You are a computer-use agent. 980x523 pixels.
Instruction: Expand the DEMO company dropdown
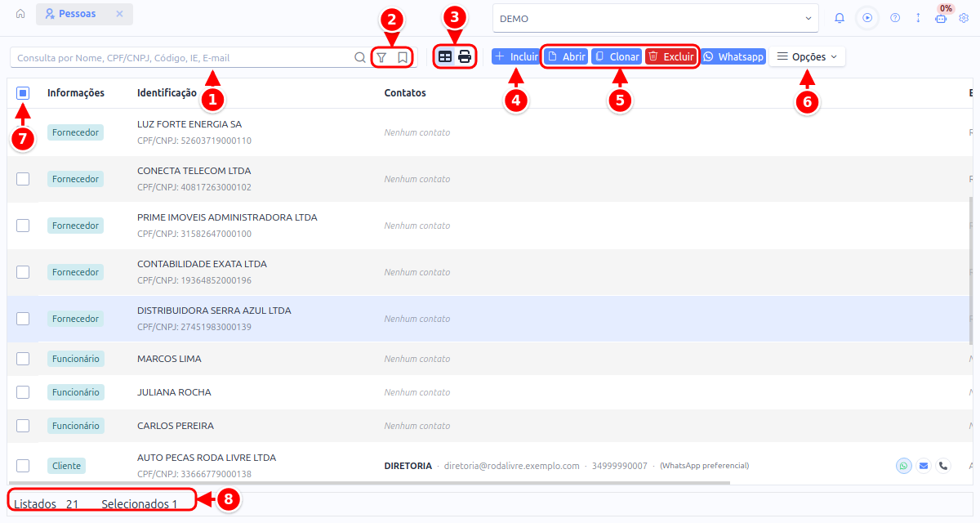coord(655,18)
